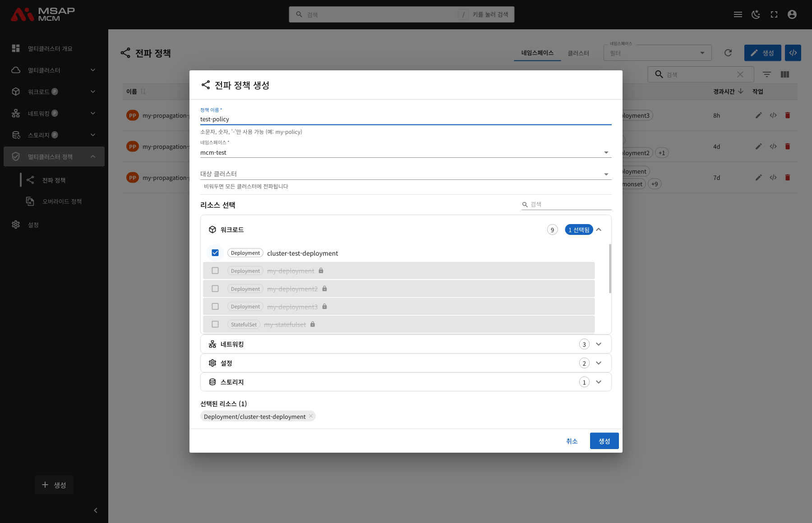The height and width of the screenshot is (523, 812).
Task: Delete the policy aged 7d
Action: click(788, 178)
